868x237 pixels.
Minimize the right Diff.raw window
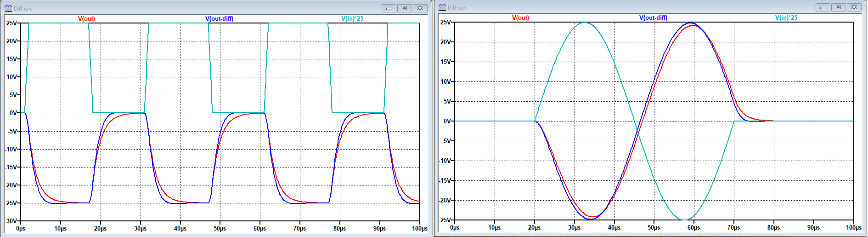823,7
